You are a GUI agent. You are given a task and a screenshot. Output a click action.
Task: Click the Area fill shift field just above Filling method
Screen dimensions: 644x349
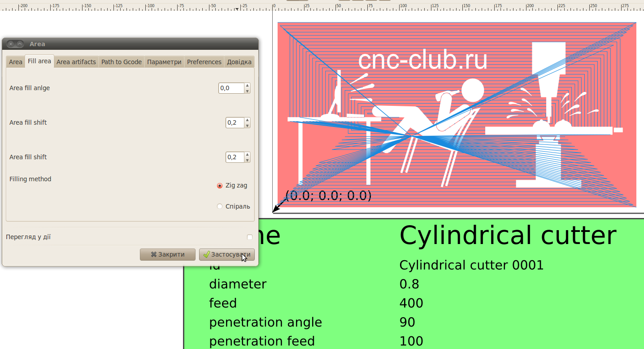[235, 157]
